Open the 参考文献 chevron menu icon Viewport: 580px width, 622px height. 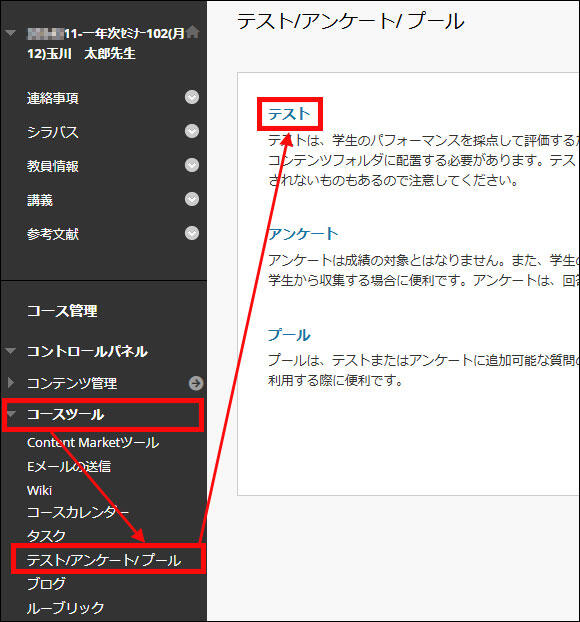click(x=192, y=233)
